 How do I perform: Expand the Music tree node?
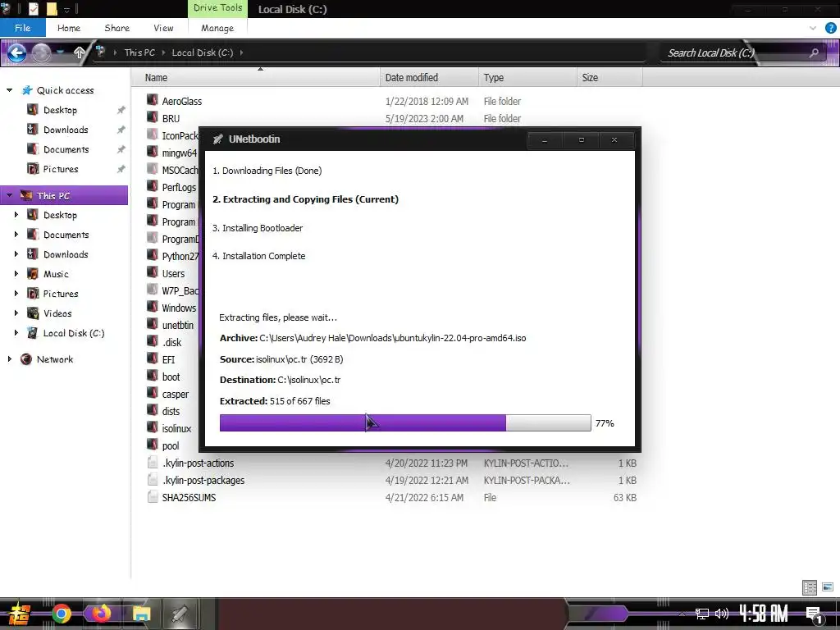click(16, 274)
